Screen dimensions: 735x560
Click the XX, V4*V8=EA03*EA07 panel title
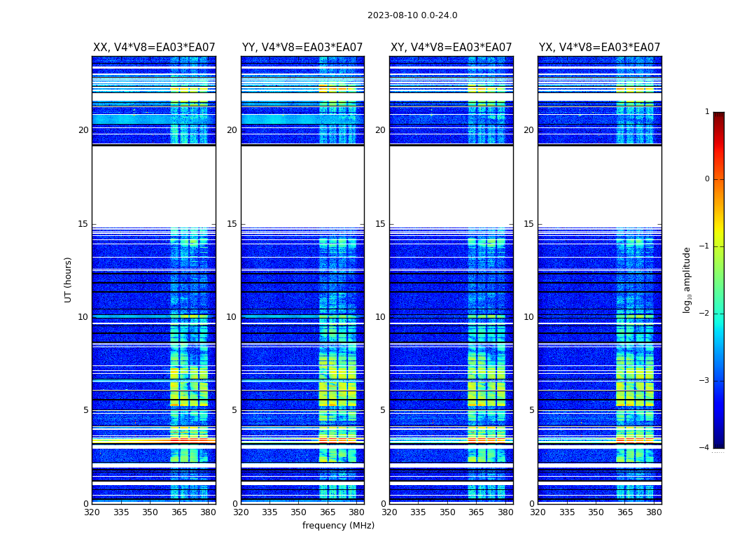click(x=154, y=48)
